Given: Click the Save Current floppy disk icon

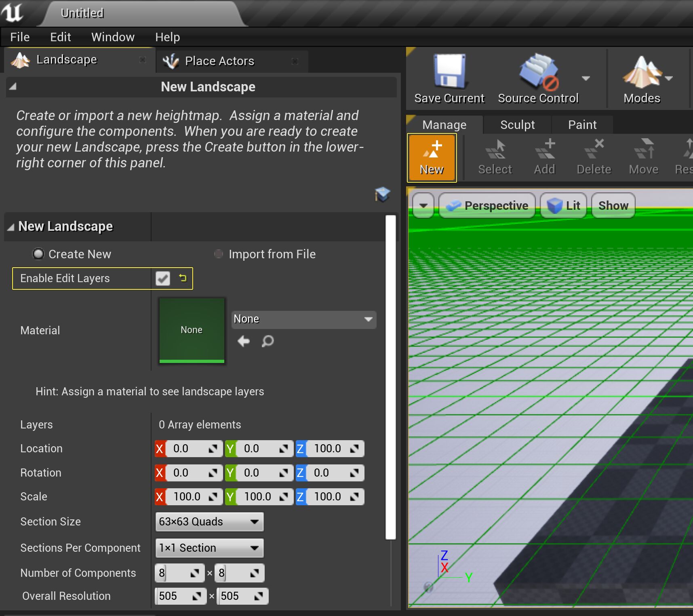Looking at the screenshot, I should pos(449,72).
